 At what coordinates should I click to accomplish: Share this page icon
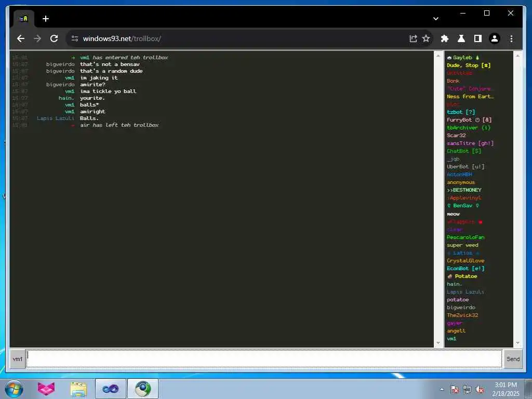413,38
